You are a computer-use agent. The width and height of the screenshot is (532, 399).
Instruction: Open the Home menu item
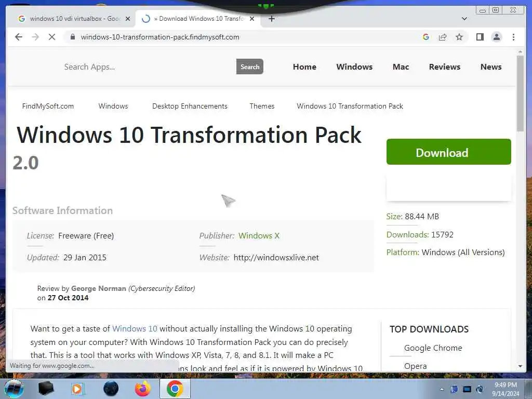304,67
